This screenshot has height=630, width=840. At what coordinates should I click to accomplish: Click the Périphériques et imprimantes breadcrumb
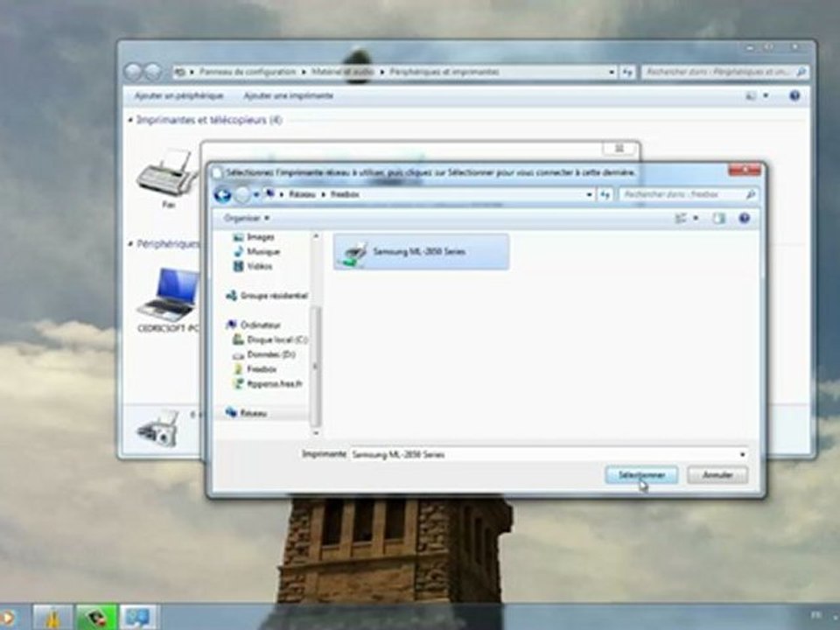pyautogui.click(x=444, y=72)
